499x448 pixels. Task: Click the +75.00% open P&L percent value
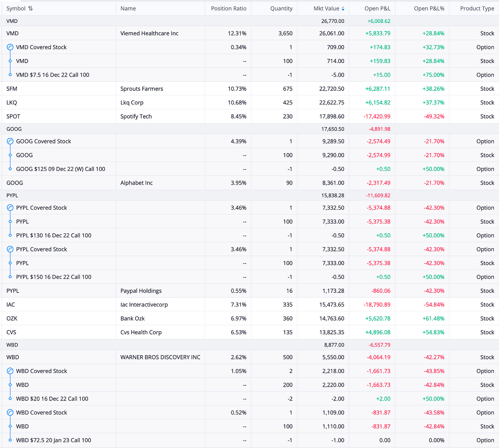coord(434,75)
